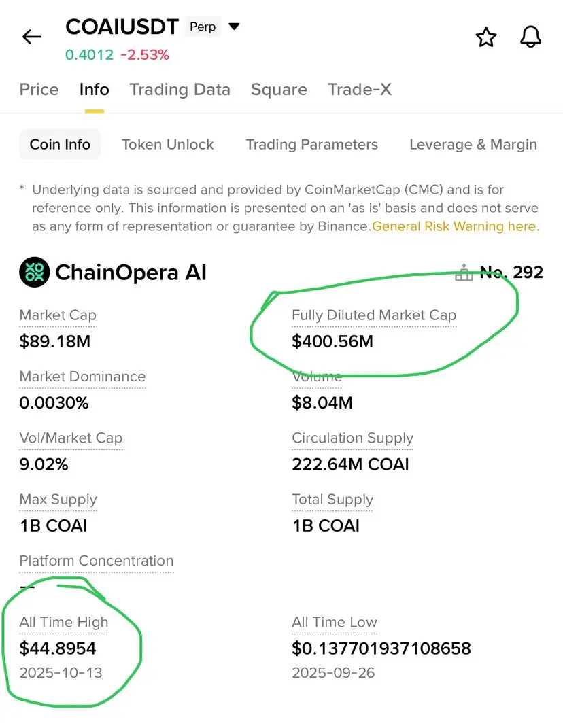Open the Trading Data tab
Screen dimensions: 563x728
[180, 90]
